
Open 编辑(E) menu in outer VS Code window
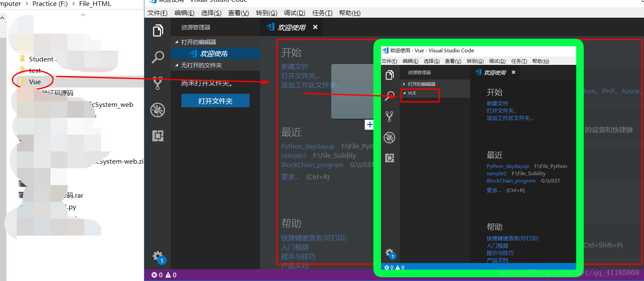[x=184, y=13]
